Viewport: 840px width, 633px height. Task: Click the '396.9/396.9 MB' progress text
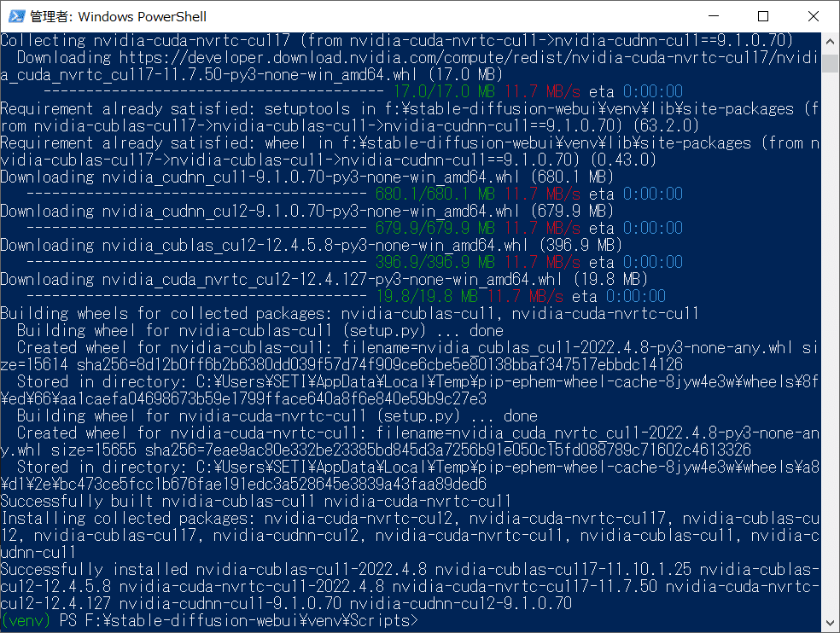[x=435, y=263]
